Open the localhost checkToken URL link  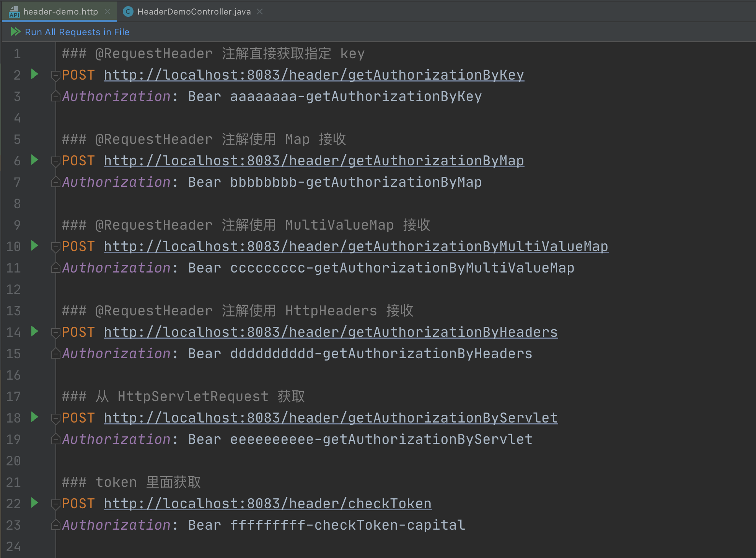267,504
